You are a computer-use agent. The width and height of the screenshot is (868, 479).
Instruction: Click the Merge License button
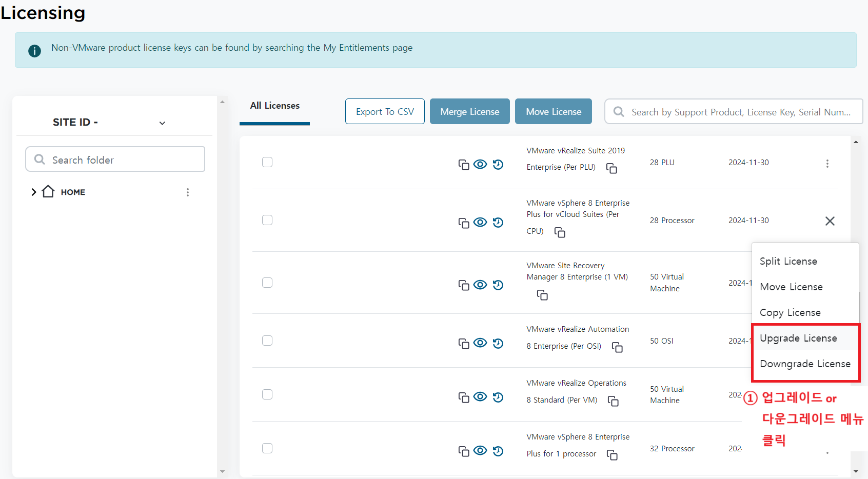point(469,112)
